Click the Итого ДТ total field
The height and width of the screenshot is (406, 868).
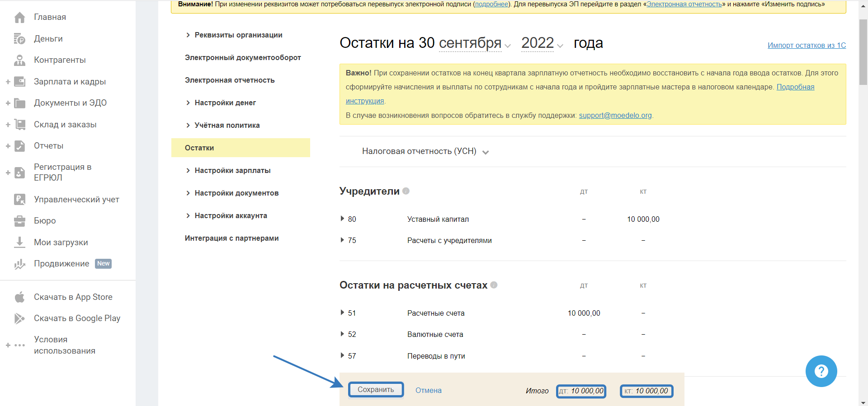[581, 391]
